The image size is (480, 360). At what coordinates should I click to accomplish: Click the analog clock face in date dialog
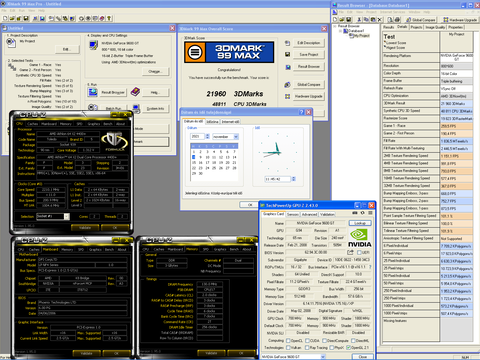tap(277, 152)
